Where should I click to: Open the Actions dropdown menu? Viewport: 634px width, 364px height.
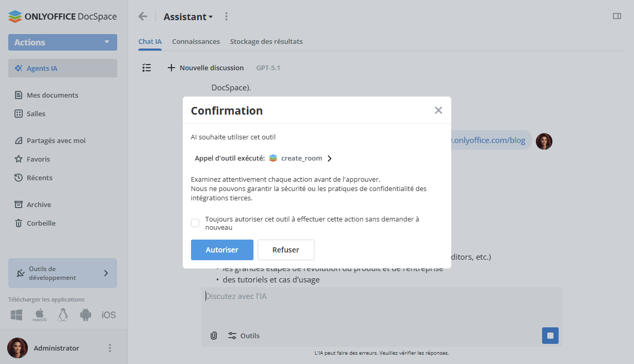click(62, 42)
